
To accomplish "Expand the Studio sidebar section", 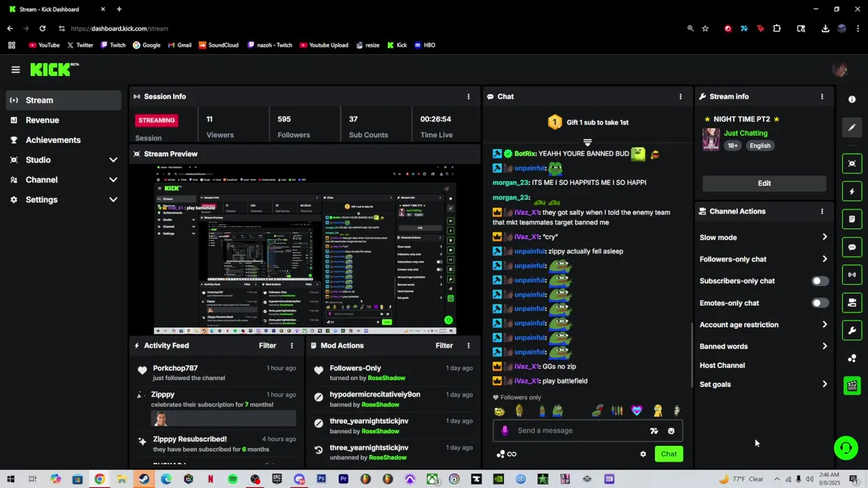I will pos(113,160).
